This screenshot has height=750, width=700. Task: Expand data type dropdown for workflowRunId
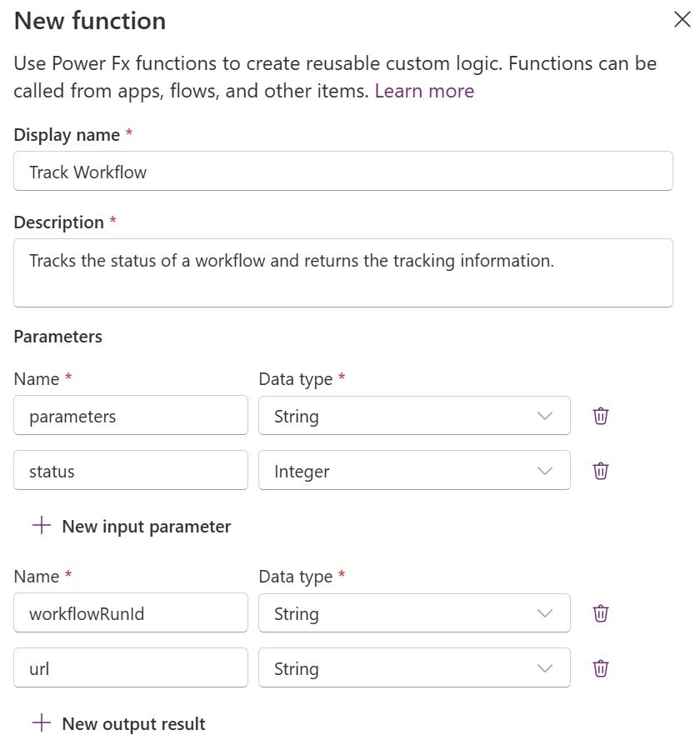(x=414, y=613)
